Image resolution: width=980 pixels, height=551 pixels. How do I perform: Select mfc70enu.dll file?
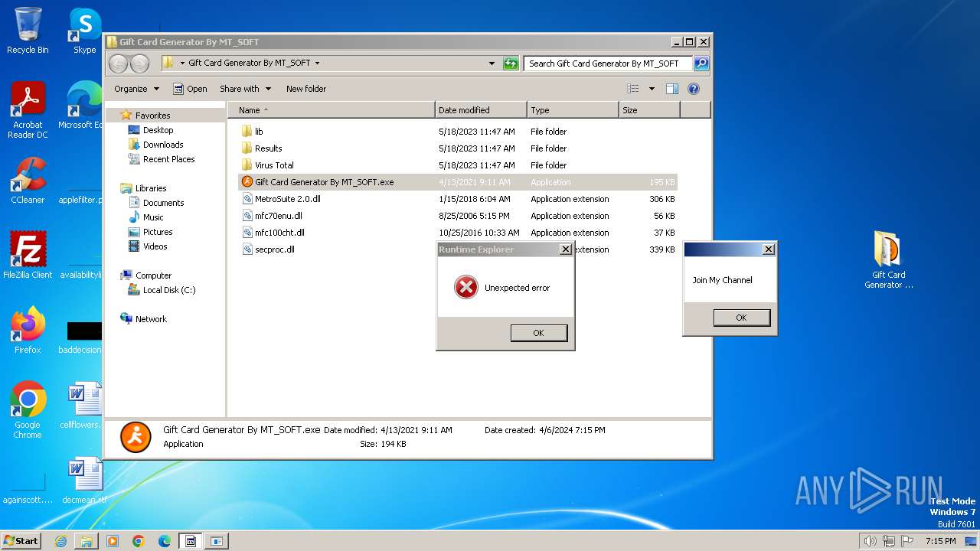coord(458,216)
